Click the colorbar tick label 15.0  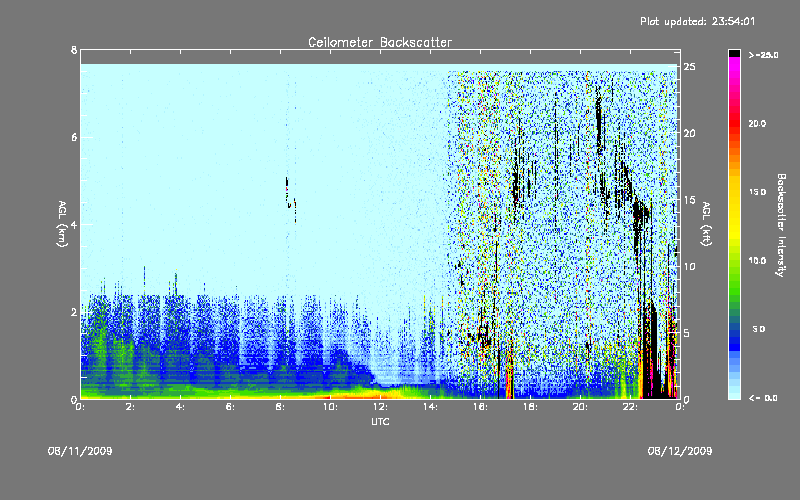(x=757, y=192)
